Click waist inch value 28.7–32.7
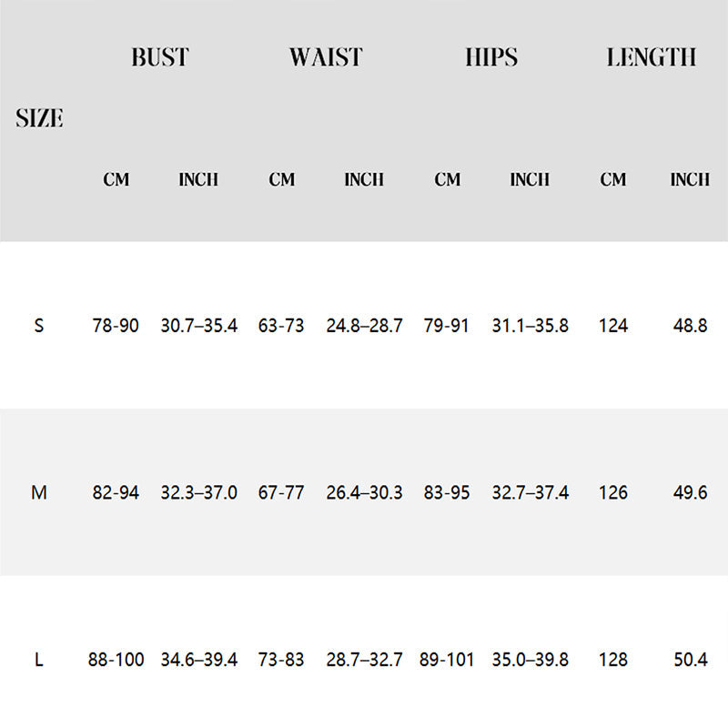Image resolution: width=728 pixels, height=728 pixels. (x=364, y=660)
